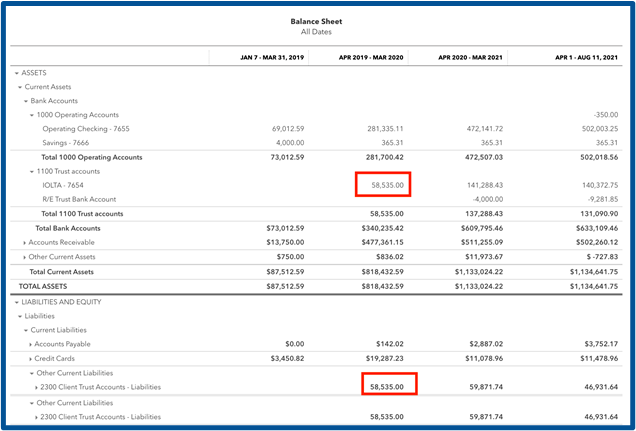636x431 pixels.
Task: Click the Balance Sheet report title
Action: 316,21
